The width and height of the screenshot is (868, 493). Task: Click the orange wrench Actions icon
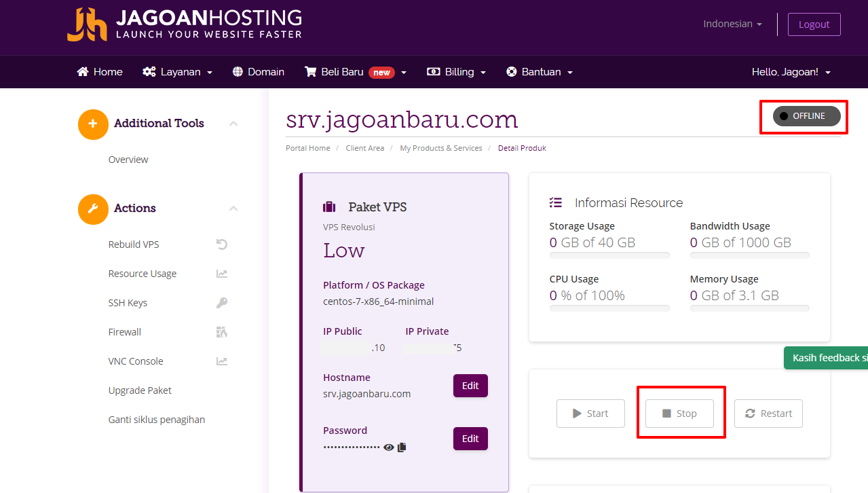(x=93, y=209)
